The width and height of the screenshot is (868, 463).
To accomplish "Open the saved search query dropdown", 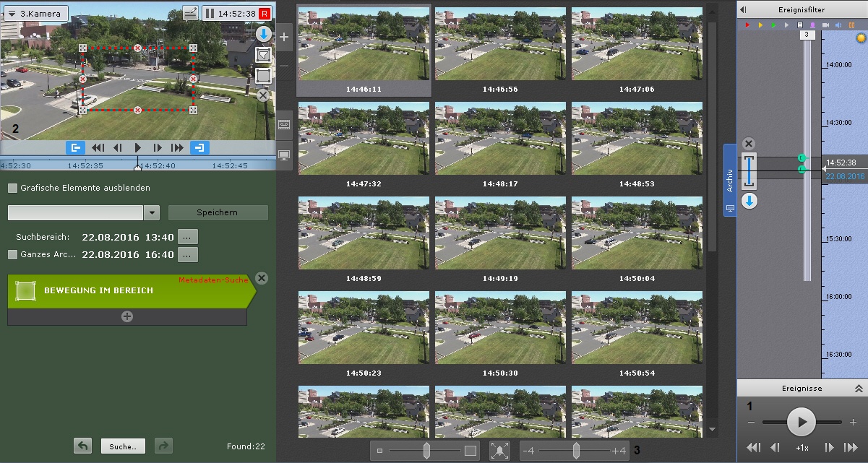I will pos(152,213).
